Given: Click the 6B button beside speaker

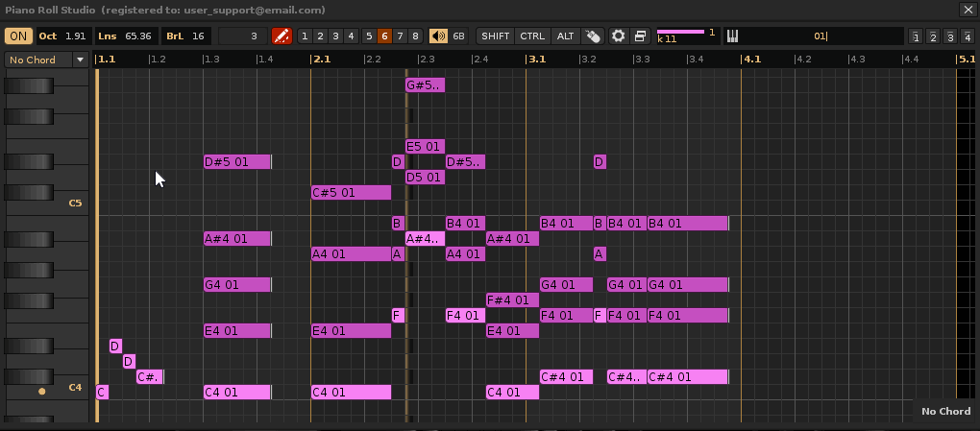Looking at the screenshot, I should 459,36.
